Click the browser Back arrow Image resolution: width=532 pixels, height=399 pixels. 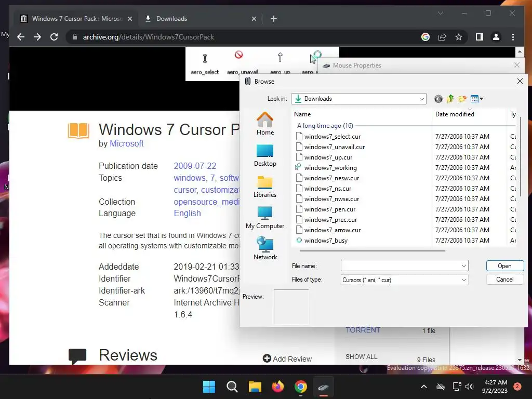tap(21, 37)
